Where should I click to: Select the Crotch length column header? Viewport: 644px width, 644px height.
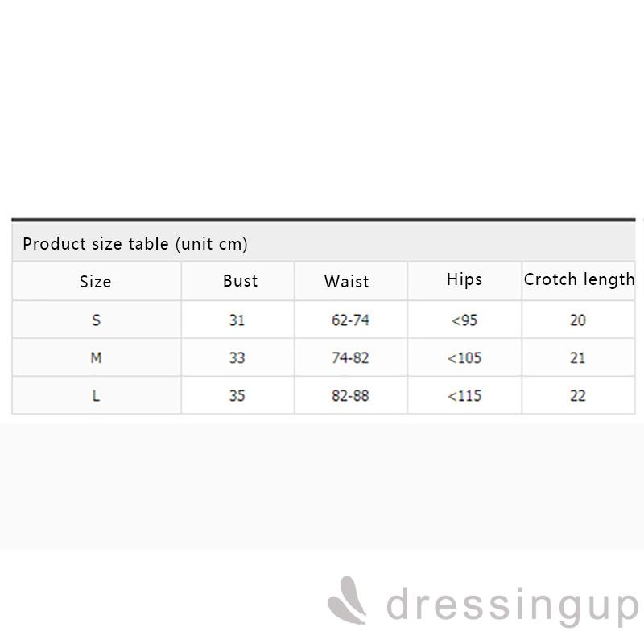pos(579,279)
